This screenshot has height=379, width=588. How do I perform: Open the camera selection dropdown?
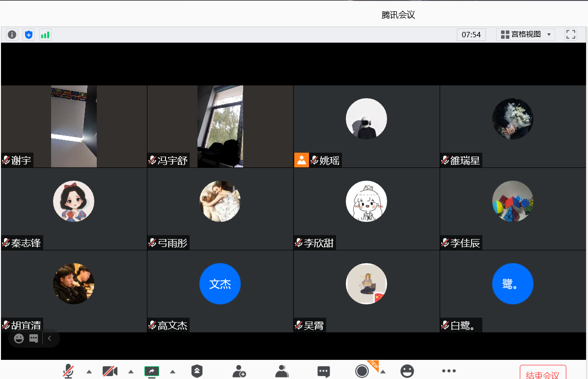click(130, 372)
